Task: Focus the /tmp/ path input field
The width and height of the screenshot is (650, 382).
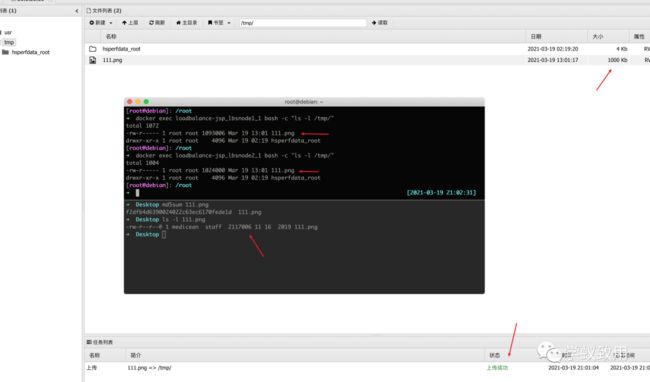Action: click(x=303, y=23)
